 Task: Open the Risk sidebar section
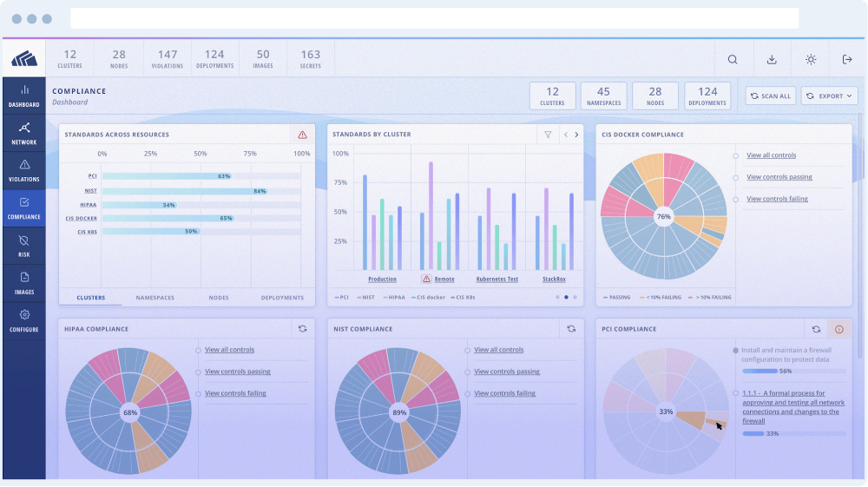tap(24, 245)
